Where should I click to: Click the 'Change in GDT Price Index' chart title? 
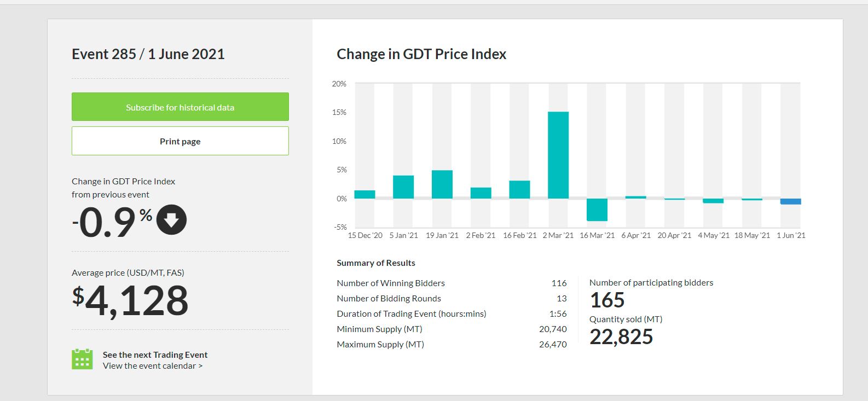[421, 54]
